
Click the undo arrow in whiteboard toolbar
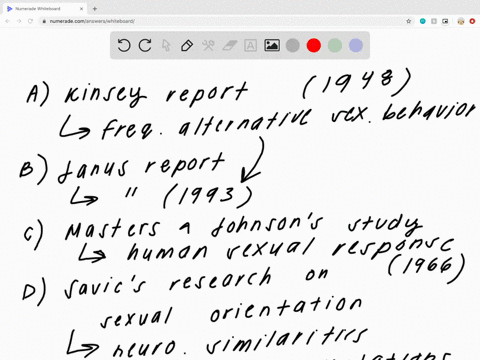(x=124, y=45)
